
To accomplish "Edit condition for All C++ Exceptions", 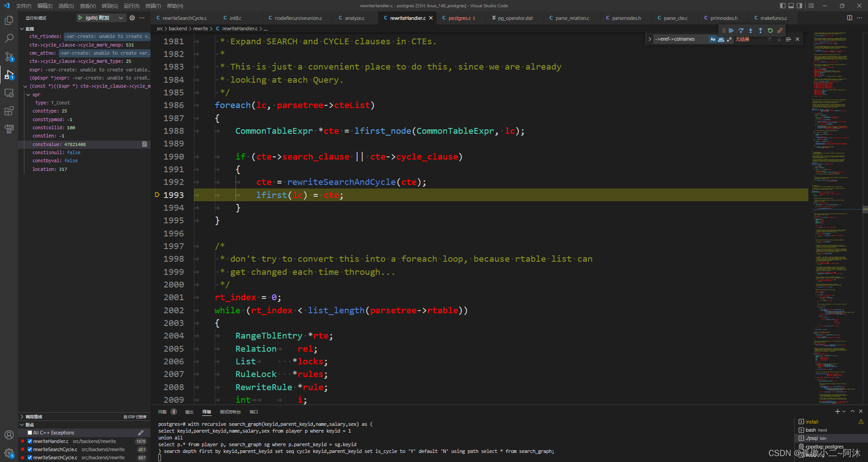I will click(x=141, y=433).
